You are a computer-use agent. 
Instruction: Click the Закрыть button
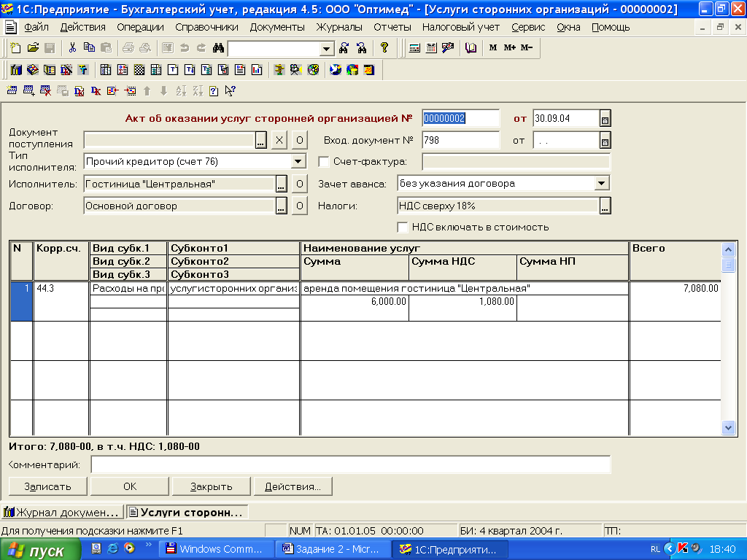211,486
